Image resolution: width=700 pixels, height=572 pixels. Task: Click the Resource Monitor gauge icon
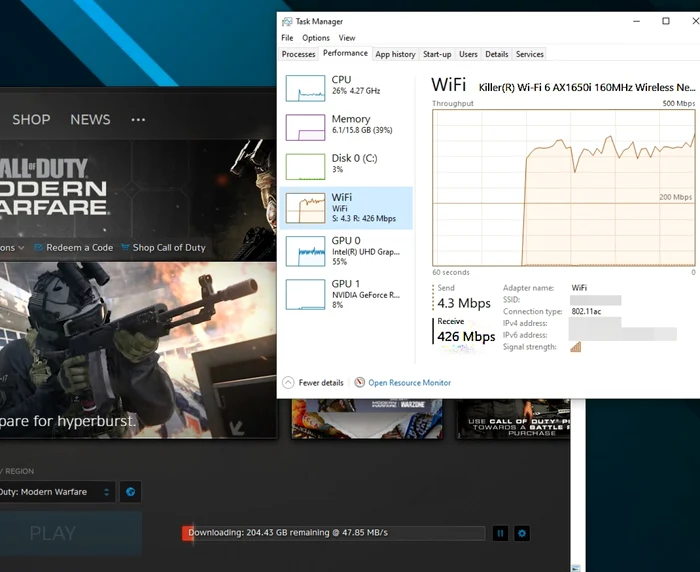pos(359,382)
